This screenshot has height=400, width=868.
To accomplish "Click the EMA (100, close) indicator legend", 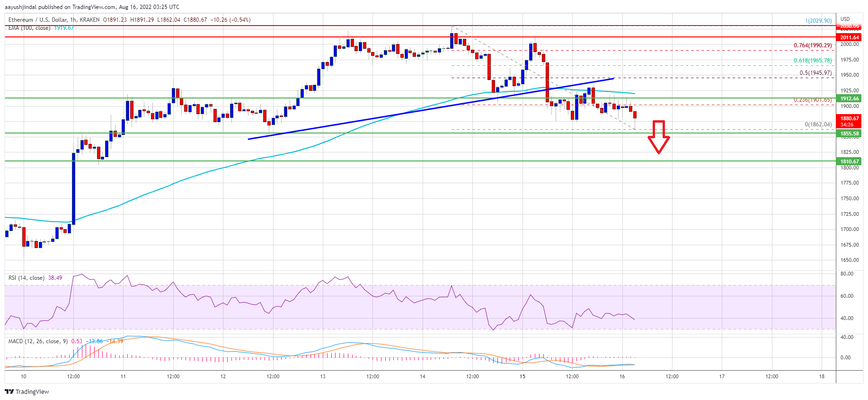I will pyautogui.click(x=29, y=28).
